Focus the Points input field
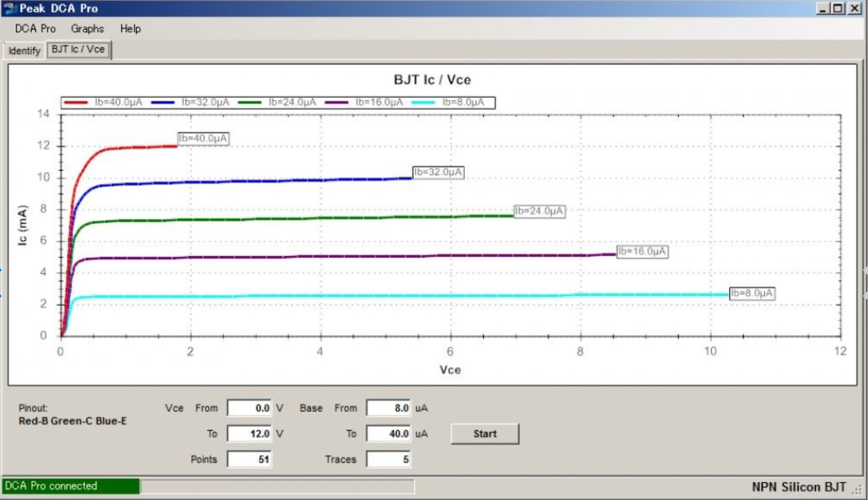Screen dimensions: 868x500 click(249, 460)
